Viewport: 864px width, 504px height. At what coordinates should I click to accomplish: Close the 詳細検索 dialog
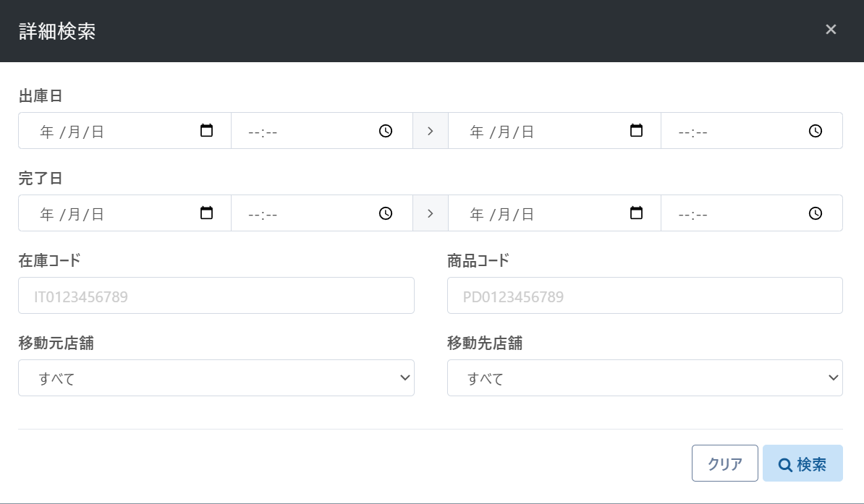[x=831, y=30]
